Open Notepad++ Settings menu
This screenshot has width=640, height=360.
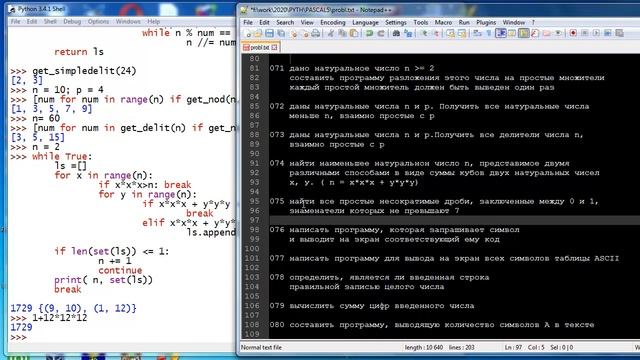396,22
